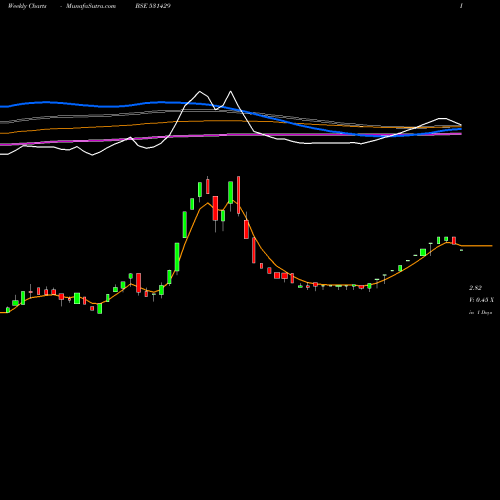The width and height of the screenshot is (500, 500).
Task: Click the '2.82' price value
Action: tap(475, 288)
